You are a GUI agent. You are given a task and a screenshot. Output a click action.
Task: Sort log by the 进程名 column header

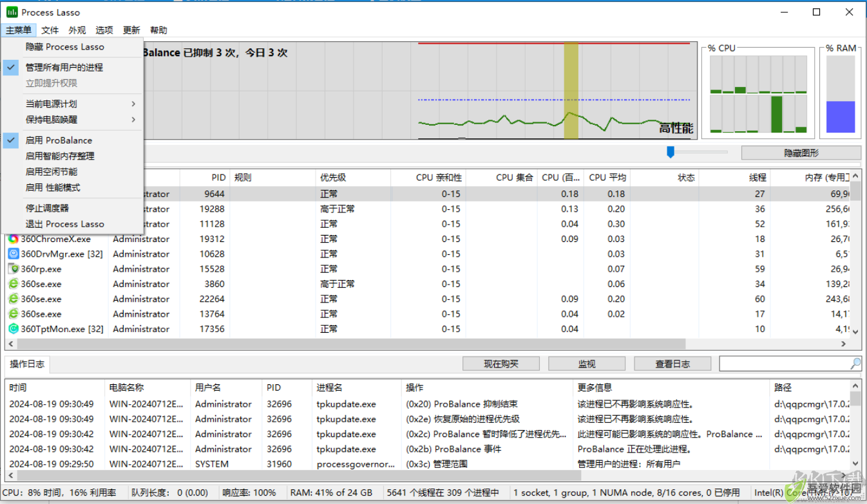[x=356, y=387]
